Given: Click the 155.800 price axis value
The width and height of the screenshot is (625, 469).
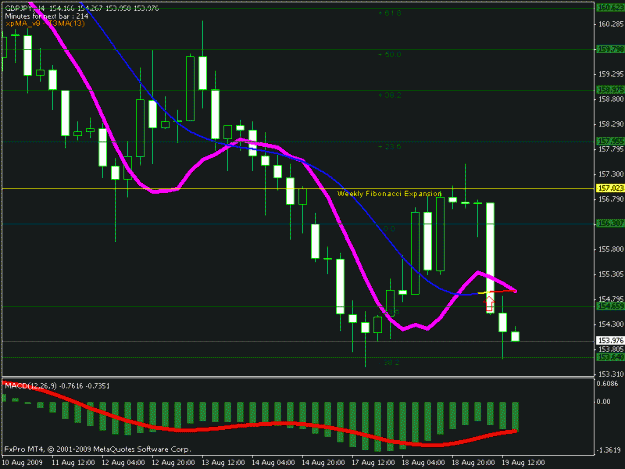Looking at the screenshot, I should click(x=611, y=249).
